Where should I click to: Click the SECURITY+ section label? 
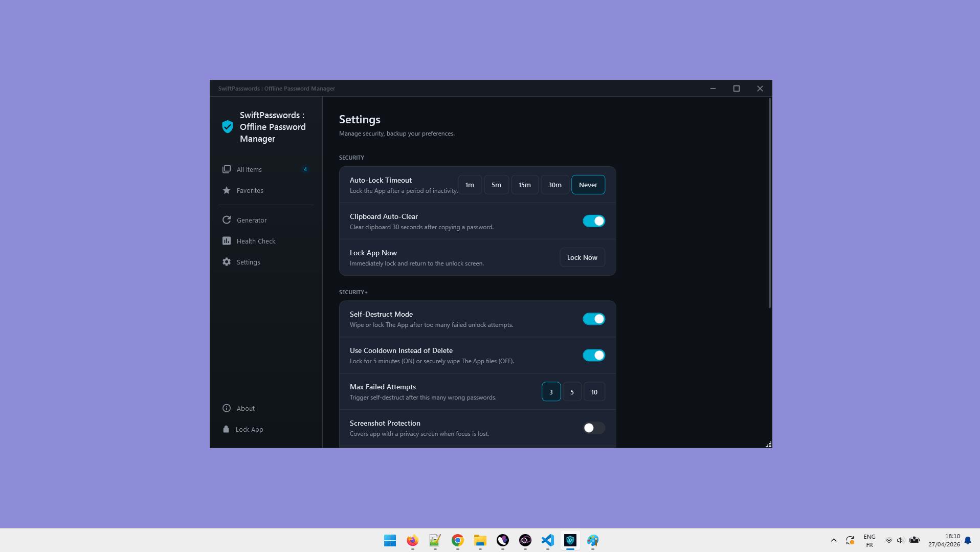coord(353,292)
